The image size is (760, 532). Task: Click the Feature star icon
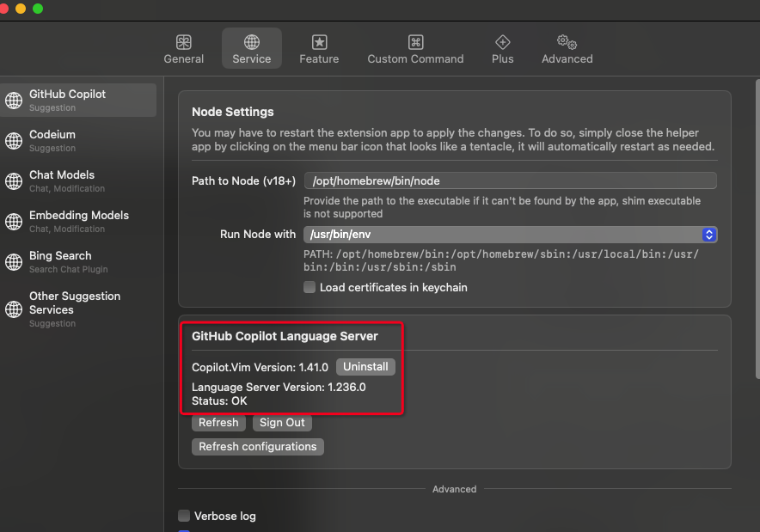pos(319,42)
